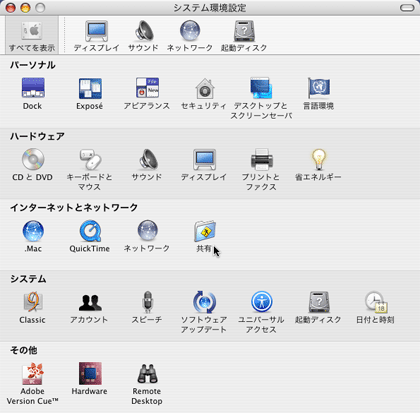Open 日付と時刻 clock icon

click(x=376, y=302)
